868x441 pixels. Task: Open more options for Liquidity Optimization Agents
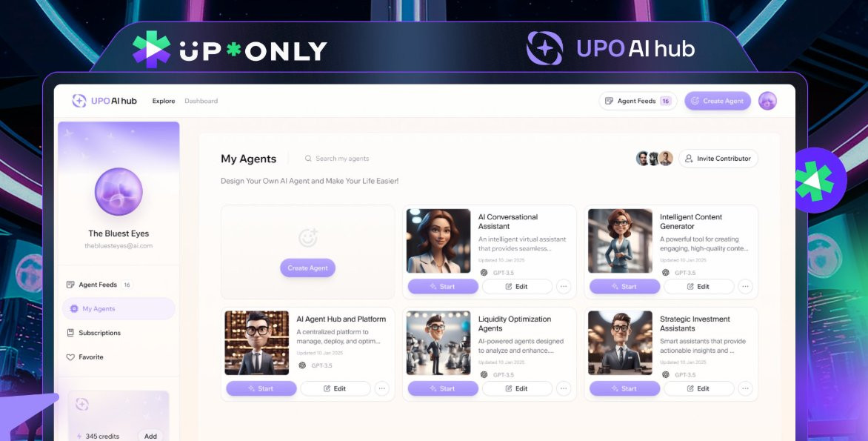pos(564,388)
